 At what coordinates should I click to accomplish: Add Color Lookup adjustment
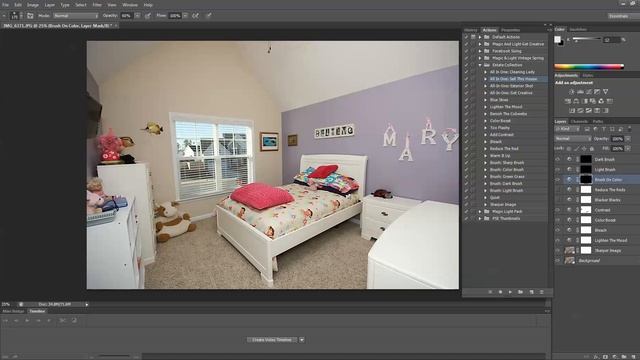click(x=610, y=101)
